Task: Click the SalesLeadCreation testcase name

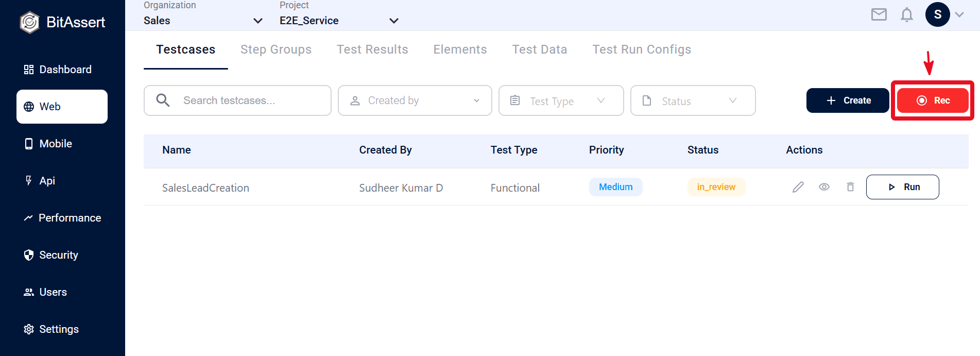Action: pos(205,188)
